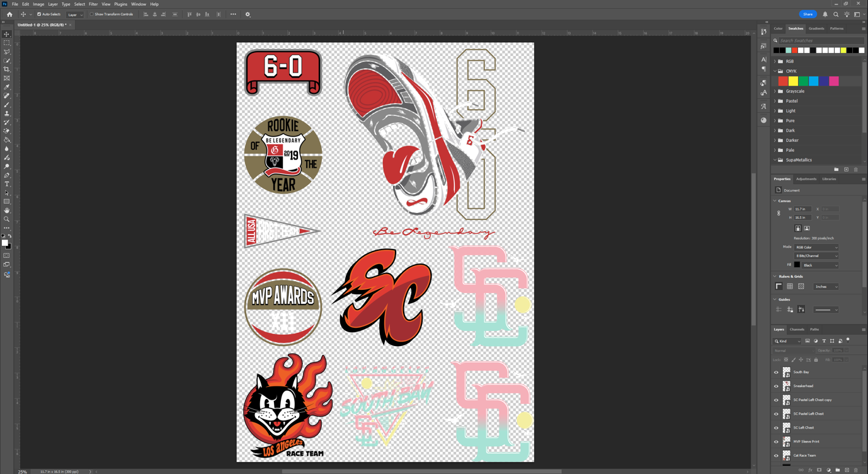
Task: Add layer style fx icon
Action: coord(810,470)
